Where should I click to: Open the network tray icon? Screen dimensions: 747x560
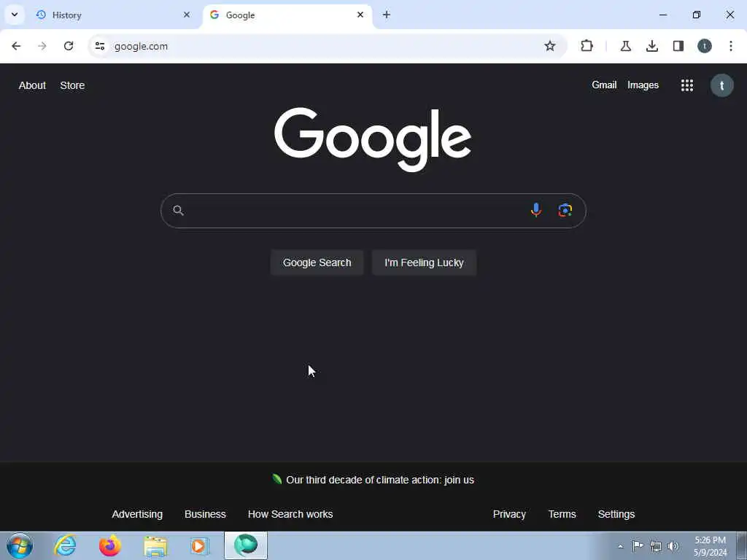point(656,546)
